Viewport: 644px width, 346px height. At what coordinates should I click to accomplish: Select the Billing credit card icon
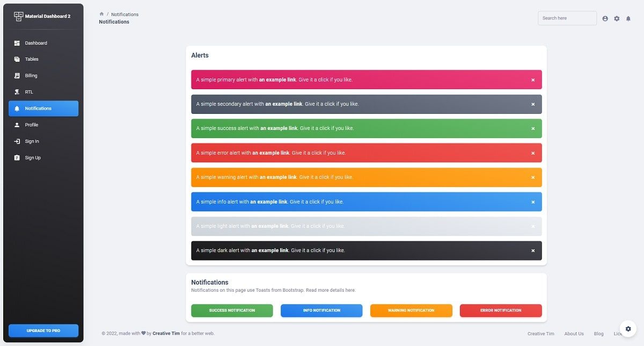click(18, 76)
